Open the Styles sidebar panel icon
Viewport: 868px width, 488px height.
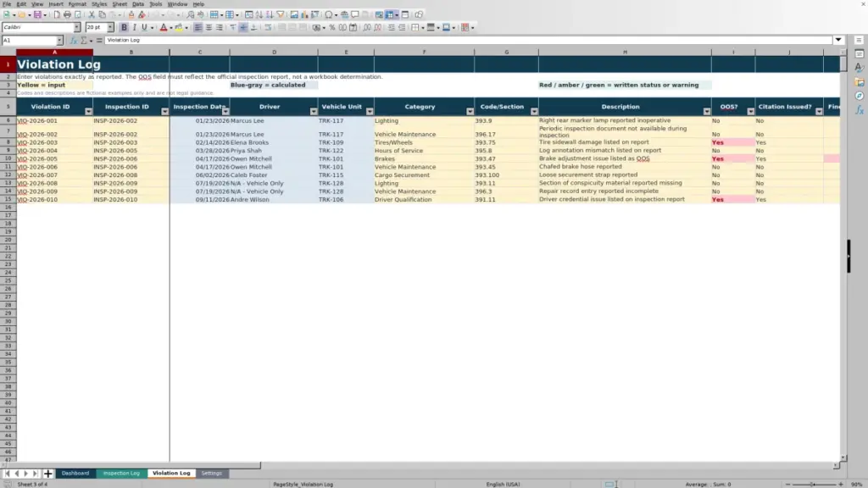pyautogui.click(x=860, y=68)
